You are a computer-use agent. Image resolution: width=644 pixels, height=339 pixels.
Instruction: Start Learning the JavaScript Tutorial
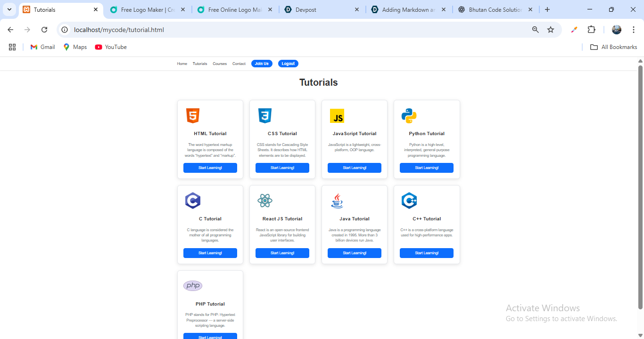point(355,168)
